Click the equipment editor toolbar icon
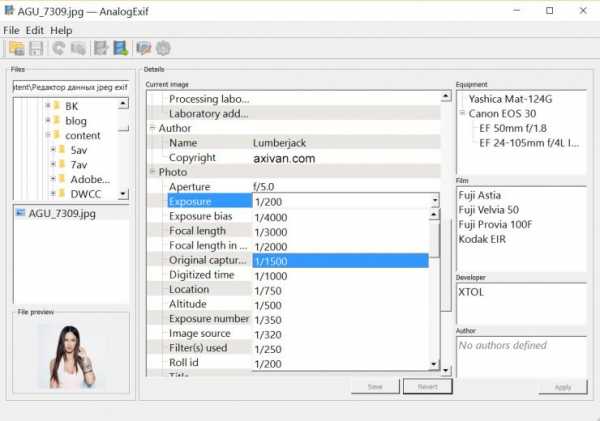 (144, 48)
